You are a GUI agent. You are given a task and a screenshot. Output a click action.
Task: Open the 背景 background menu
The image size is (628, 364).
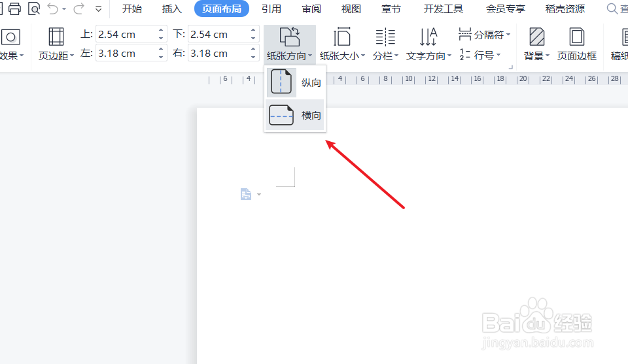coord(536,44)
